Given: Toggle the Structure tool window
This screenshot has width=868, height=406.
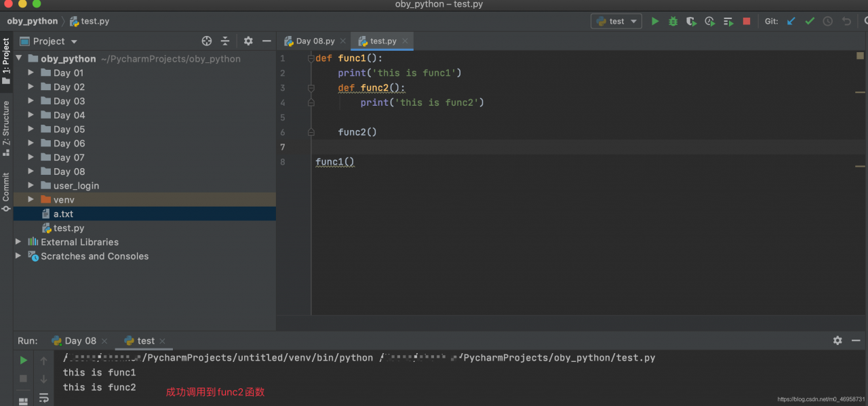Looking at the screenshot, I should 6,127.
